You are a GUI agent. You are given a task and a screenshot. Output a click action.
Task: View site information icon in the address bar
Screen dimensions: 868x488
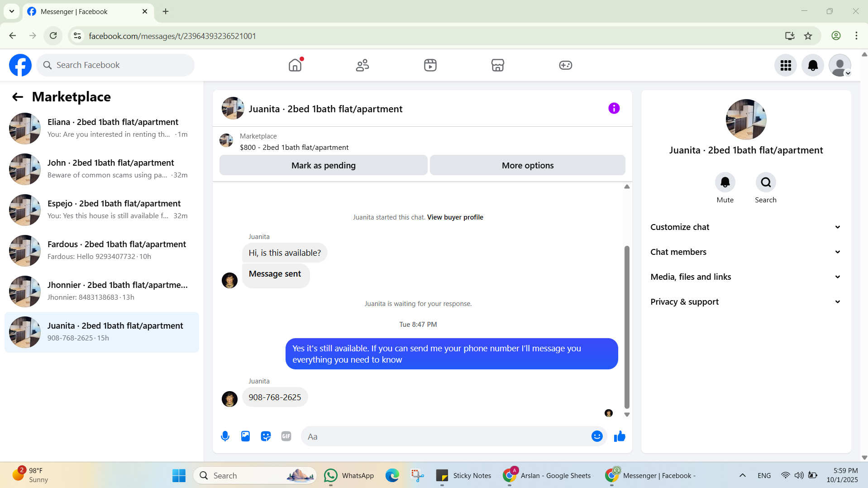click(x=78, y=36)
